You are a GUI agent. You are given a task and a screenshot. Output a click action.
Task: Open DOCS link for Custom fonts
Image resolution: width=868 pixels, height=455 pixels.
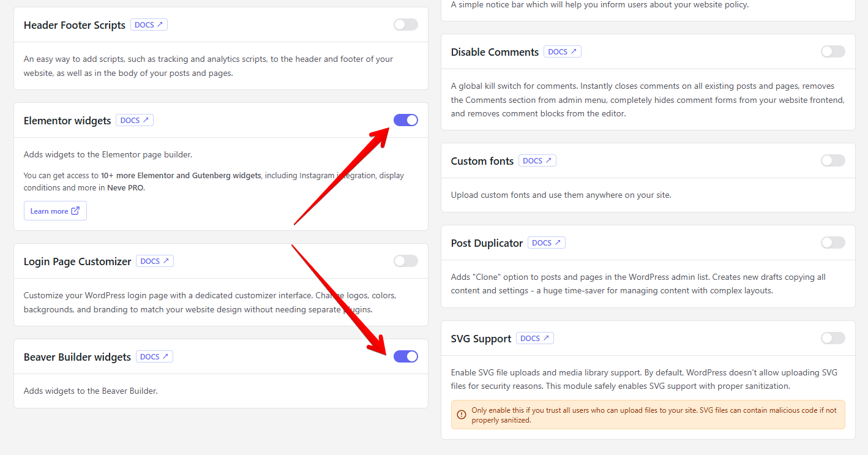pyautogui.click(x=537, y=161)
